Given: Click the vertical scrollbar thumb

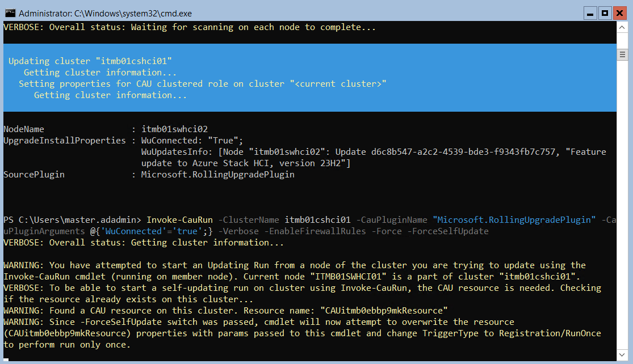Looking at the screenshot, I should point(622,54).
